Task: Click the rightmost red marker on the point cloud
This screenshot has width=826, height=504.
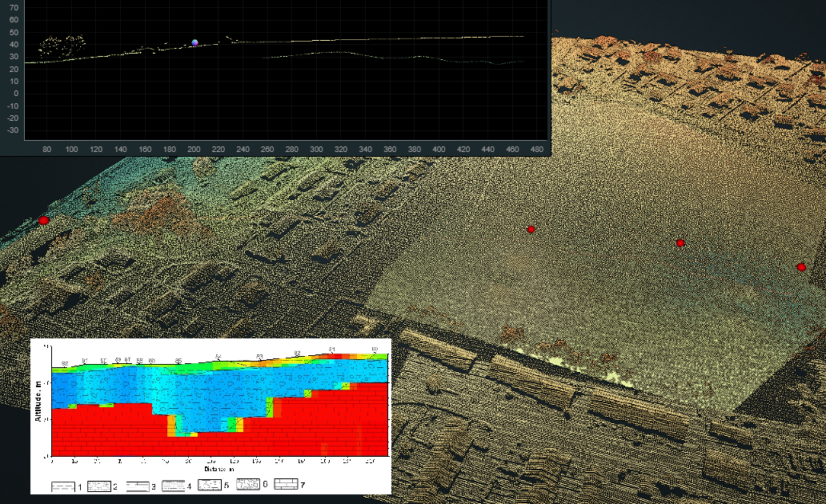Action: coord(801,267)
